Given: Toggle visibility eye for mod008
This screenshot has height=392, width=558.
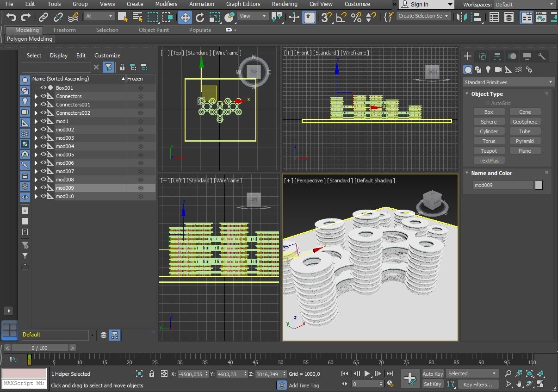Looking at the screenshot, I should (x=43, y=180).
